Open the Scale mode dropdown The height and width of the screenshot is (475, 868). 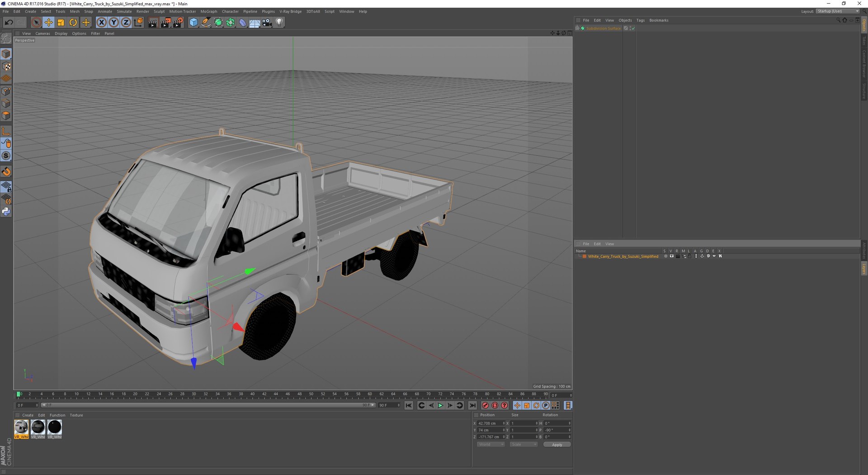coord(524,444)
